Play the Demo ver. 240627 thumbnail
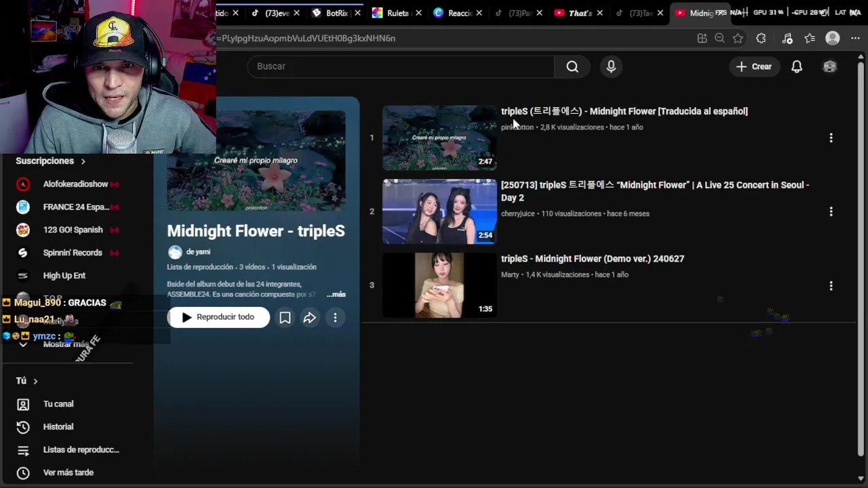The image size is (868, 488). (x=439, y=285)
